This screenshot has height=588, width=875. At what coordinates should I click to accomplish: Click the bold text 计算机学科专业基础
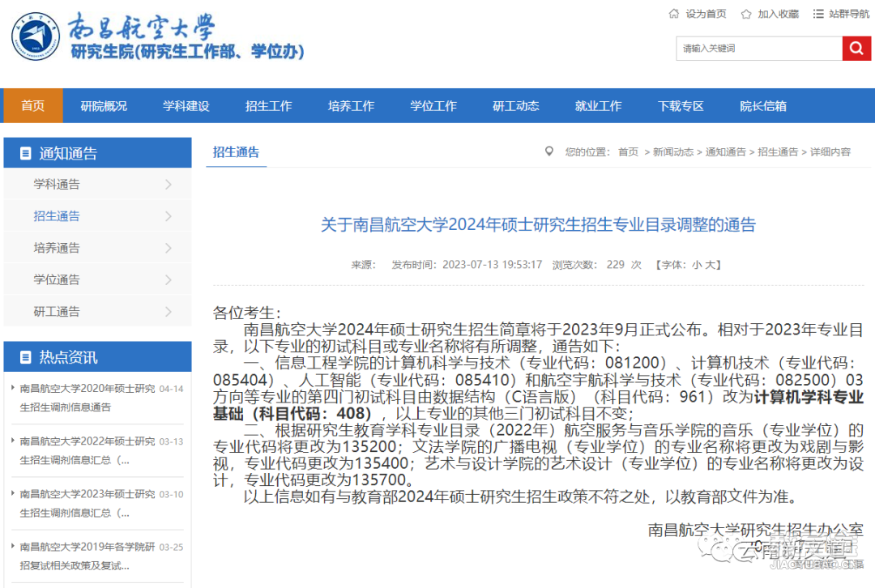click(538, 406)
